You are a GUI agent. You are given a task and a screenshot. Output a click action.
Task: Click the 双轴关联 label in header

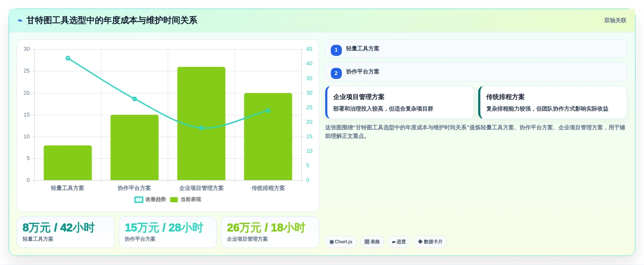coord(615,20)
